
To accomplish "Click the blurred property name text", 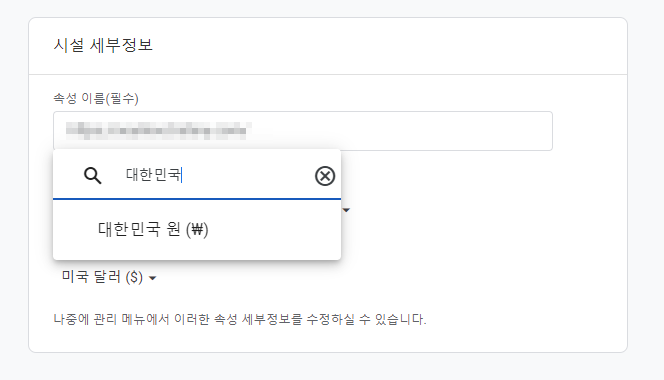I will [159, 130].
